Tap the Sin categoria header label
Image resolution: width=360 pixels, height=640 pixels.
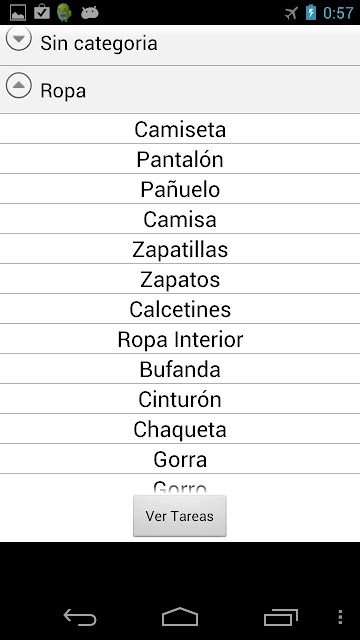pos(99,43)
